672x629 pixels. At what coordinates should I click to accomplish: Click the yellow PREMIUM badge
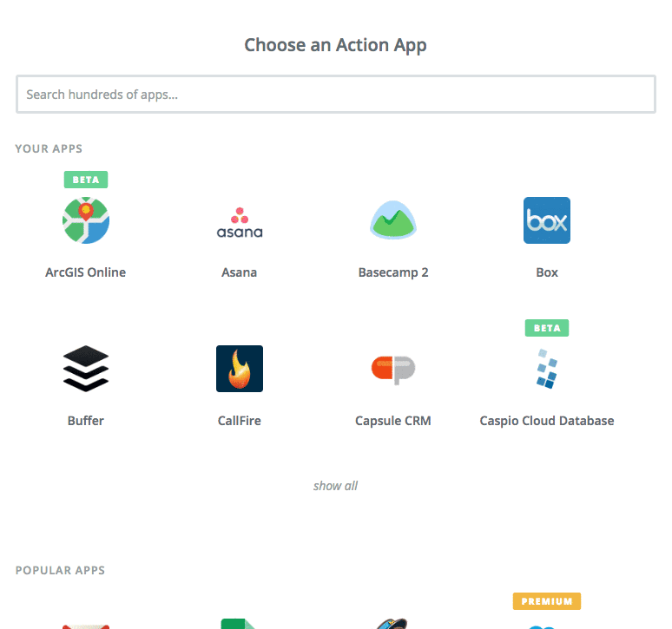pos(547,601)
